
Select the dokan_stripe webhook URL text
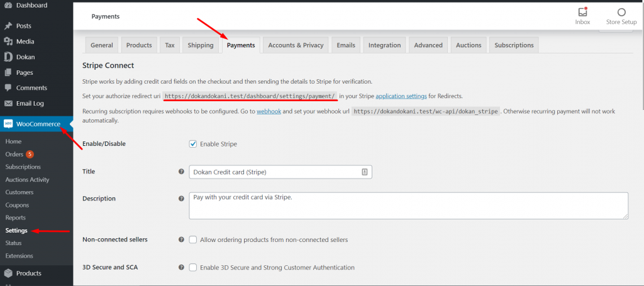(426, 111)
